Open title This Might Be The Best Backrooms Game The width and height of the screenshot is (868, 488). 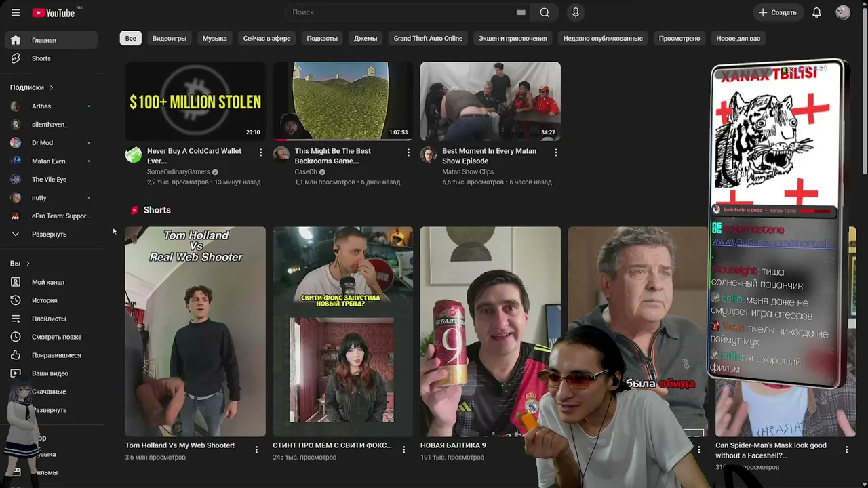[x=333, y=156]
